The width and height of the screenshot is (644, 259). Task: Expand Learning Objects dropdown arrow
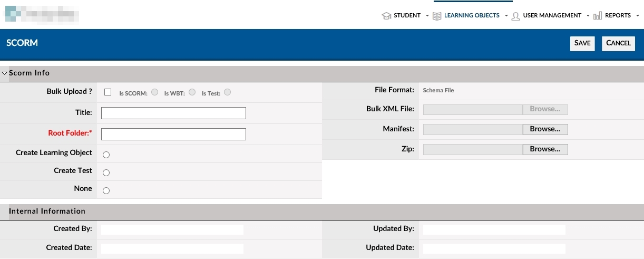(x=506, y=16)
